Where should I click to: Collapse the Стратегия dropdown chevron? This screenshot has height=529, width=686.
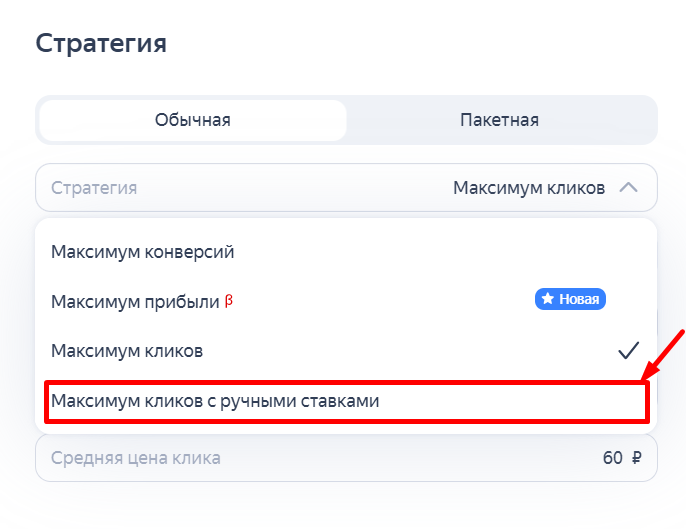(x=628, y=188)
